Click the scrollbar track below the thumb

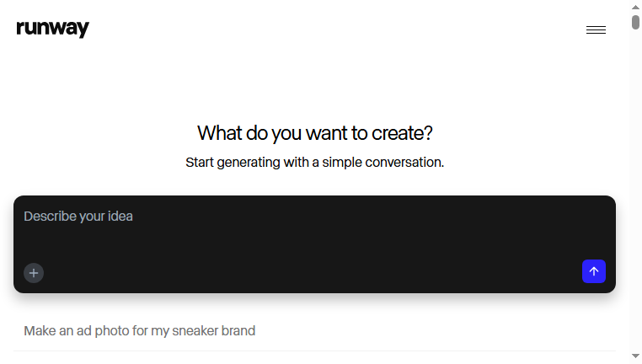tap(635, 189)
